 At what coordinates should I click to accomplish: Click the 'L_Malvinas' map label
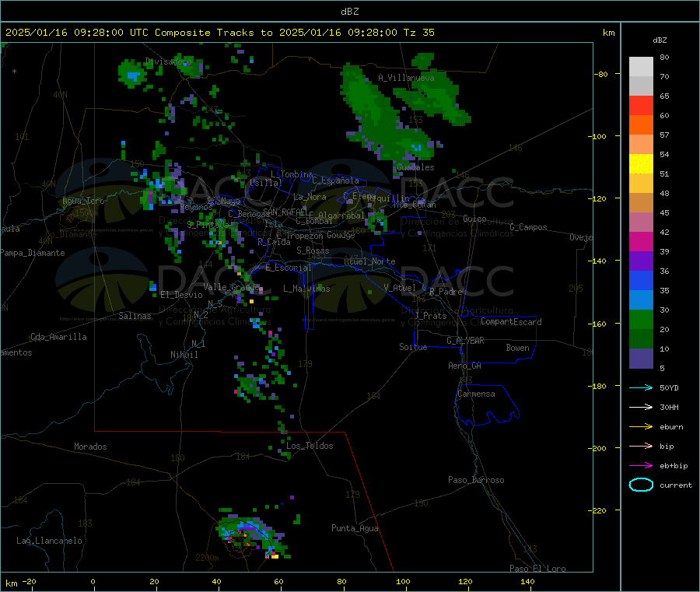click(306, 289)
